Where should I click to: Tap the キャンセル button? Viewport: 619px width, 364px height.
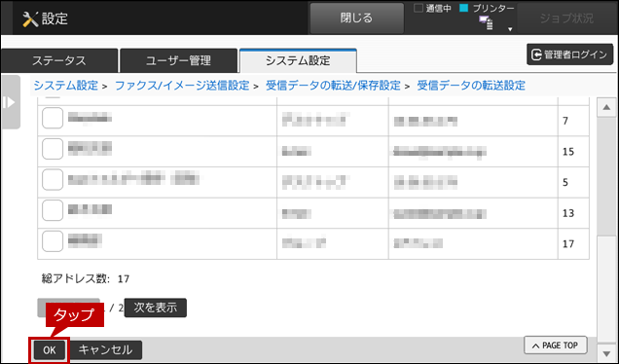point(106,350)
